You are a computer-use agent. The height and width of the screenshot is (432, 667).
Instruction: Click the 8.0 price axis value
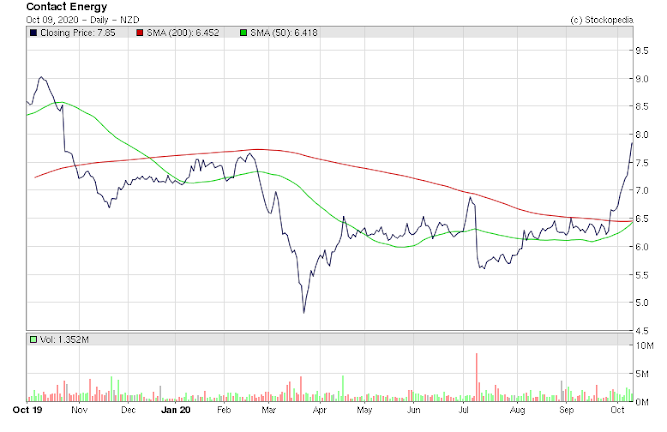pos(642,135)
